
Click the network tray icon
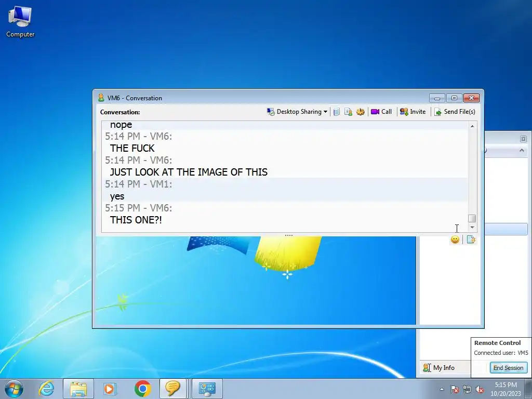click(467, 389)
